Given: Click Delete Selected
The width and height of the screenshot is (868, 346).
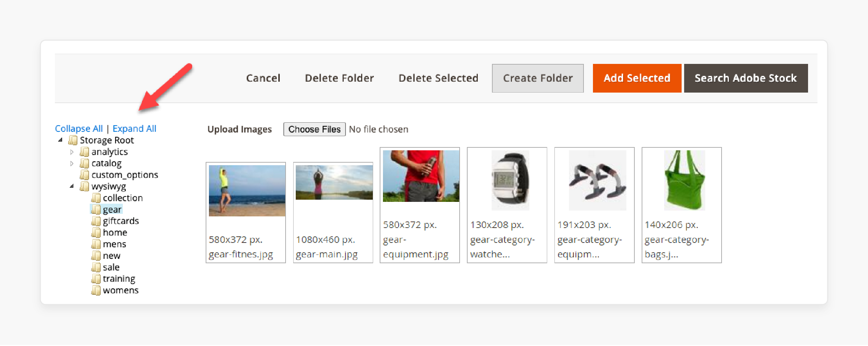Looking at the screenshot, I should click(x=438, y=78).
